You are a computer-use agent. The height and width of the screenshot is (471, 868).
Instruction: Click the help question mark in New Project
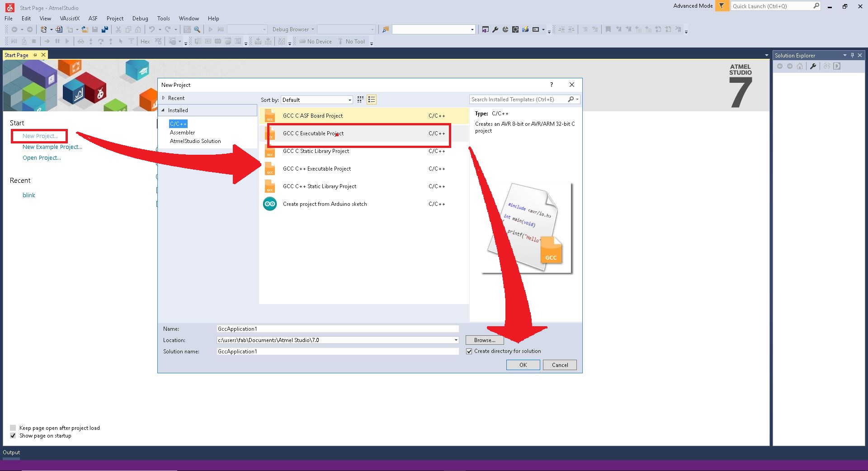(551, 85)
